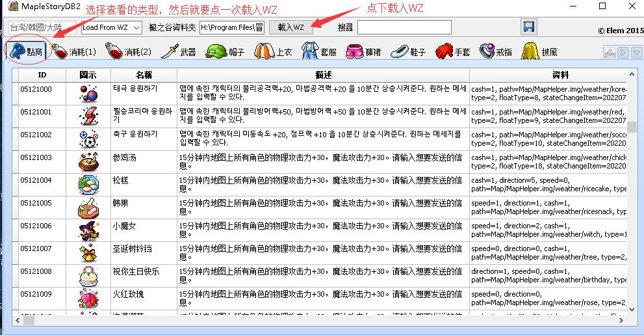
Task: Click the horizontal scrollbar left arrow
Action: click(x=18, y=320)
